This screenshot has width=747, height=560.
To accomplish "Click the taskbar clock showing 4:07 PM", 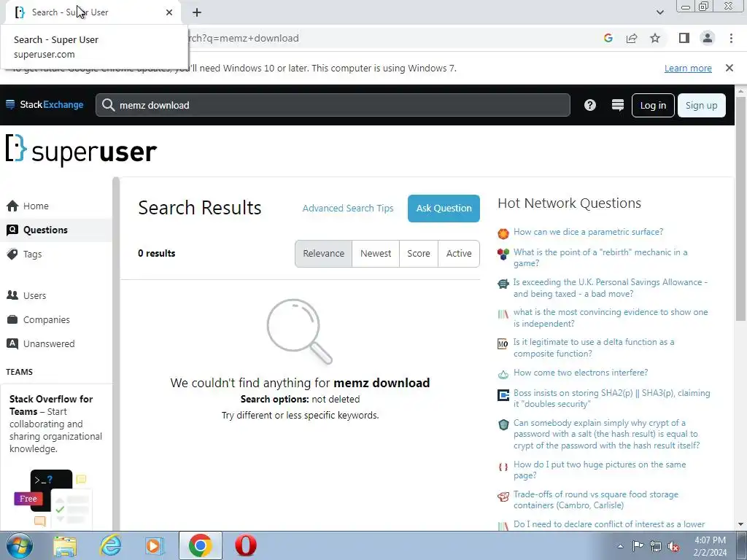I will click(x=710, y=546).
